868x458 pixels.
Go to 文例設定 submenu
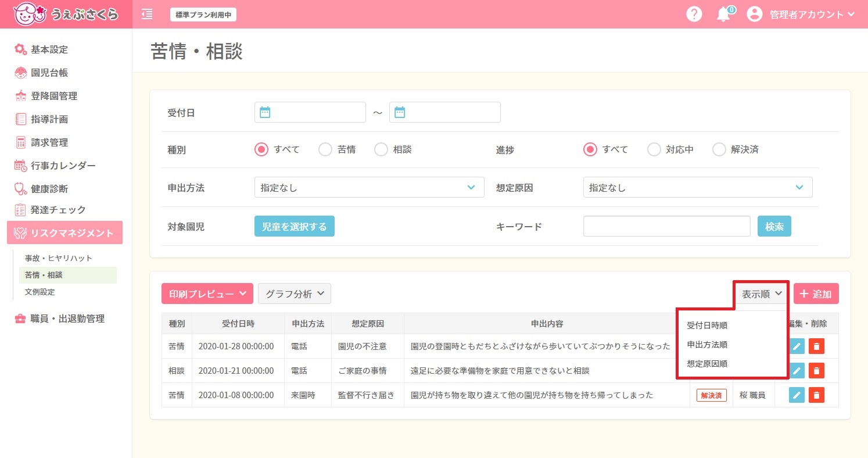click(x=40, y=292)
